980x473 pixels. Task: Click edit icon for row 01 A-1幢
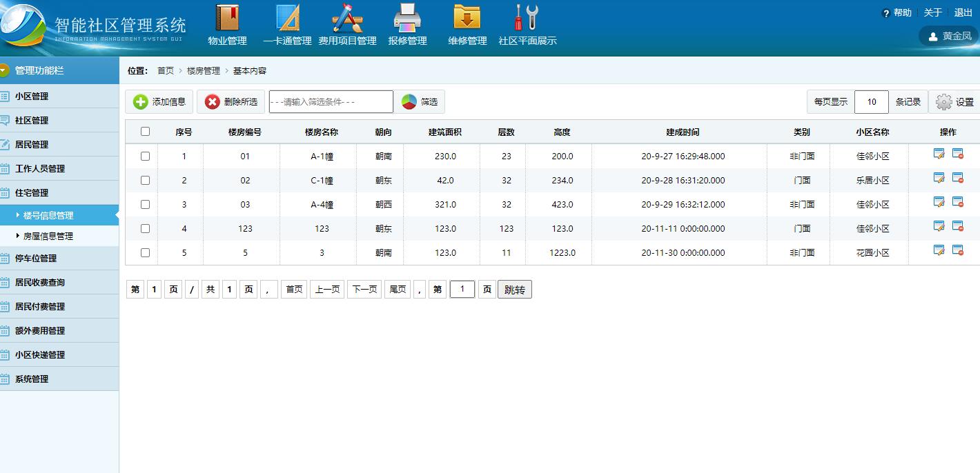pyautogui.click(x=939, y=154)
